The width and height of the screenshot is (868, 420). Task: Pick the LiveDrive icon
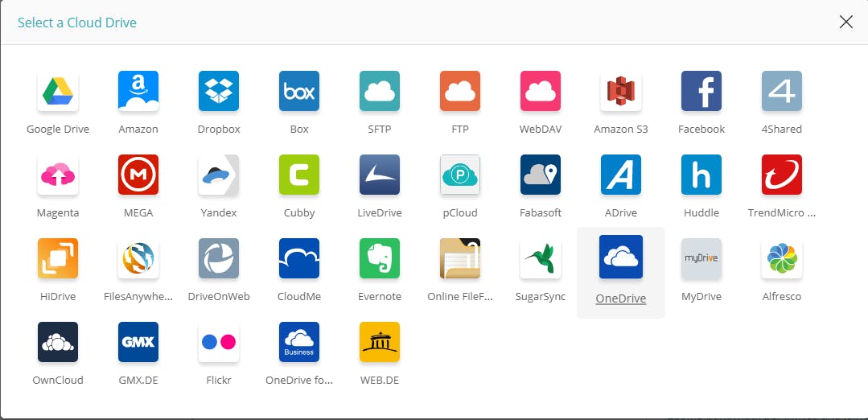(380, 175)
